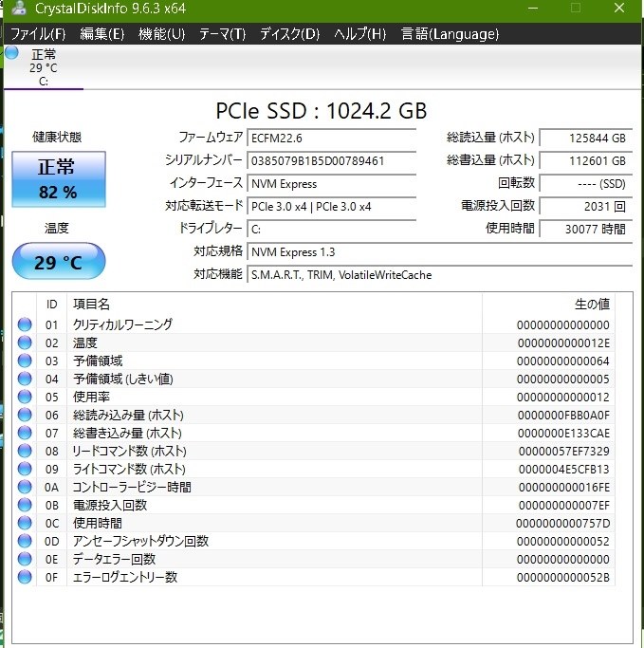Click status orb for ID 0B 電源投入回数

tap(25, 505)
